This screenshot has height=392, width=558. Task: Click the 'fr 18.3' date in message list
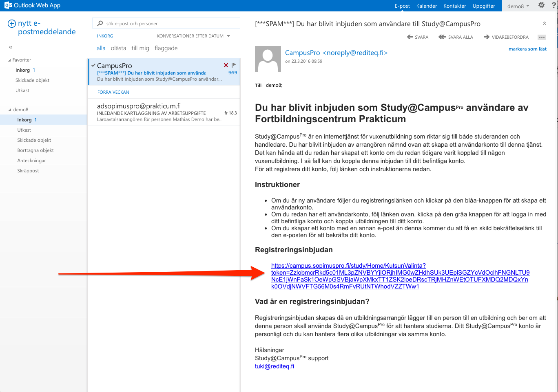(x=230, y=113)
